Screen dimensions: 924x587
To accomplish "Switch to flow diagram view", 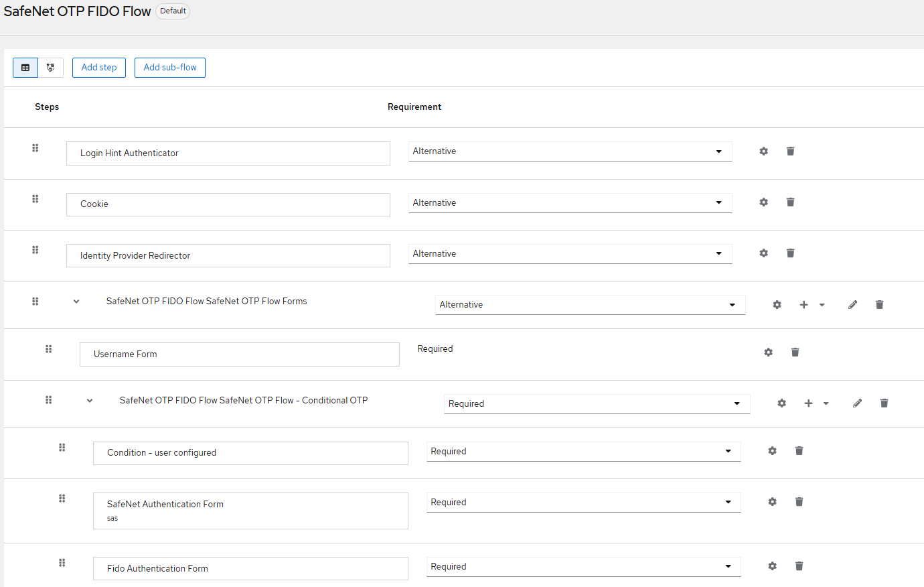I will click(51, 68).
